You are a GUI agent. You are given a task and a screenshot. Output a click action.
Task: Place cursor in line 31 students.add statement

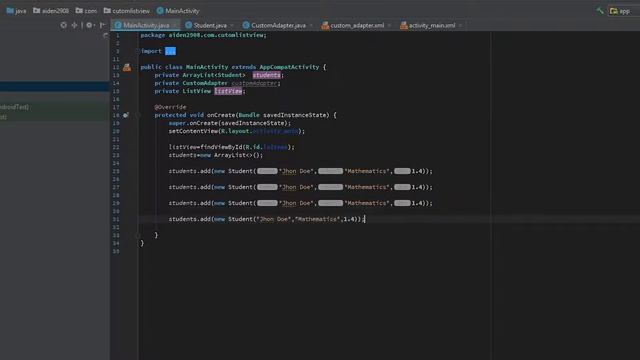(x=267, y=219)
